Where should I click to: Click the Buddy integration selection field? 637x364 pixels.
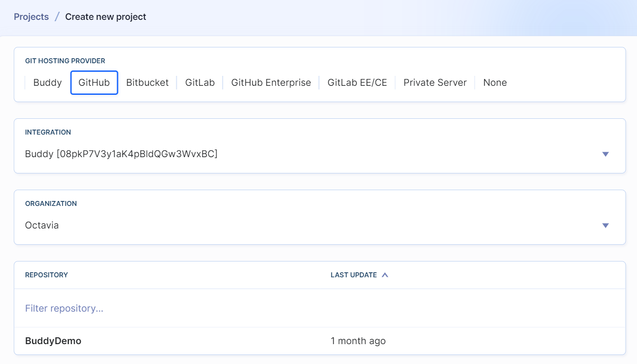coord(320,154)
